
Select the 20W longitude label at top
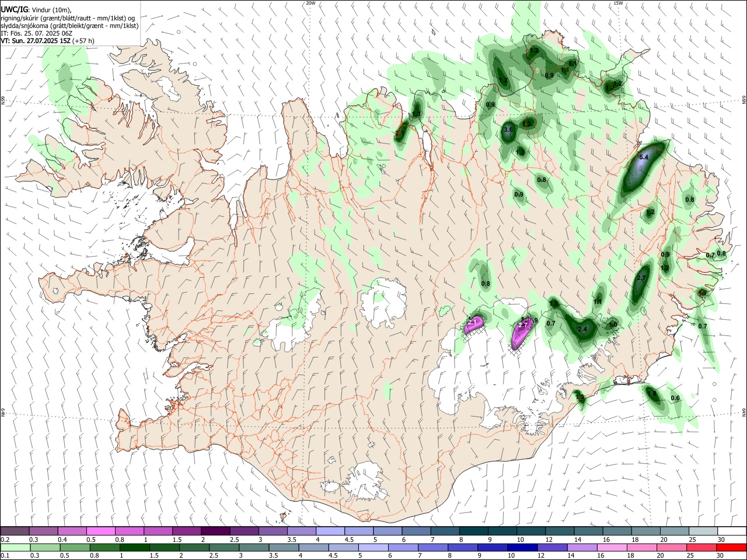coord(310,3)
